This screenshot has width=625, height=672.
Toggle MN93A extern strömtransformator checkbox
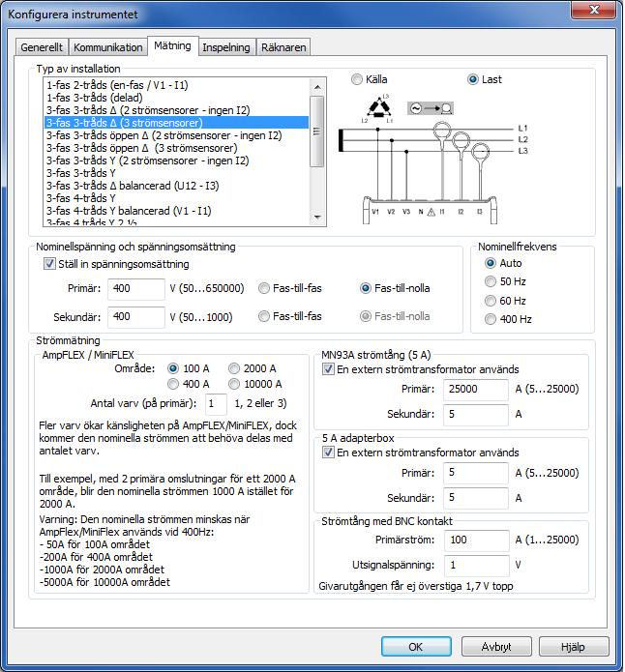click(x=328, y=369)
